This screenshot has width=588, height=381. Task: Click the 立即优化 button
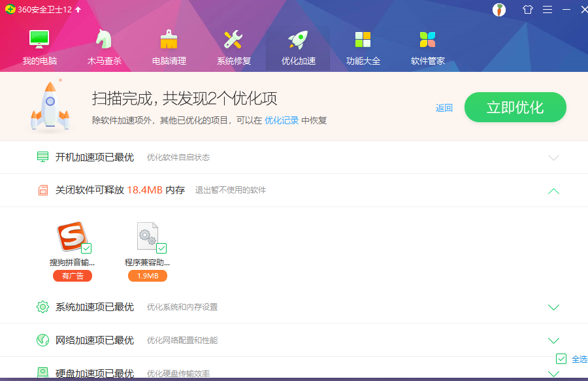coord(515,107)
